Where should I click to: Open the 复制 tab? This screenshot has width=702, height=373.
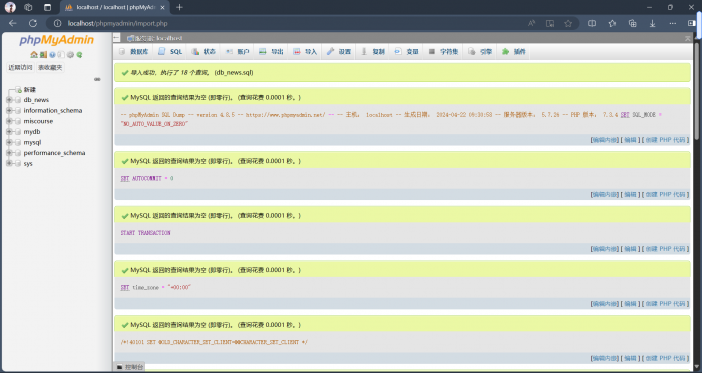coord(373,52)
